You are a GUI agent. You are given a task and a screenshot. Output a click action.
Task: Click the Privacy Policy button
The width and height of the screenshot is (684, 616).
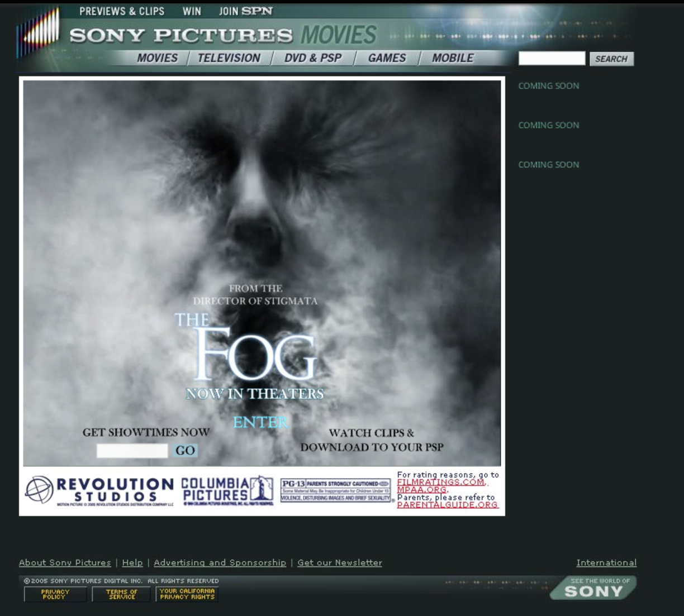pyautogui.click(x=55, y=594)
